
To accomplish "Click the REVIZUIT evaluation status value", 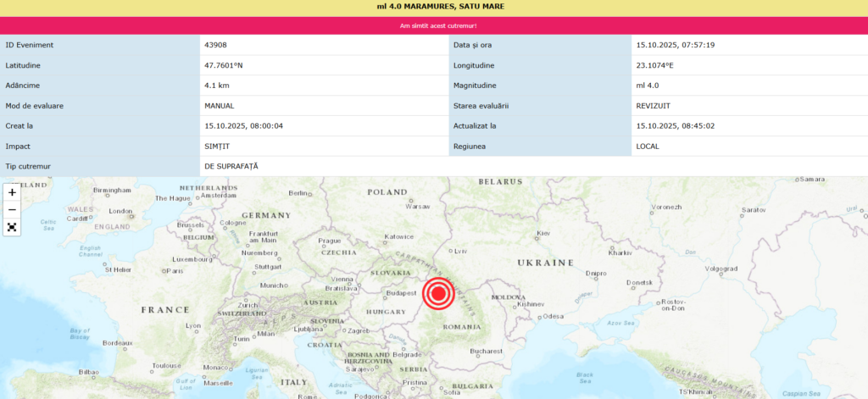I will [655, 106].
